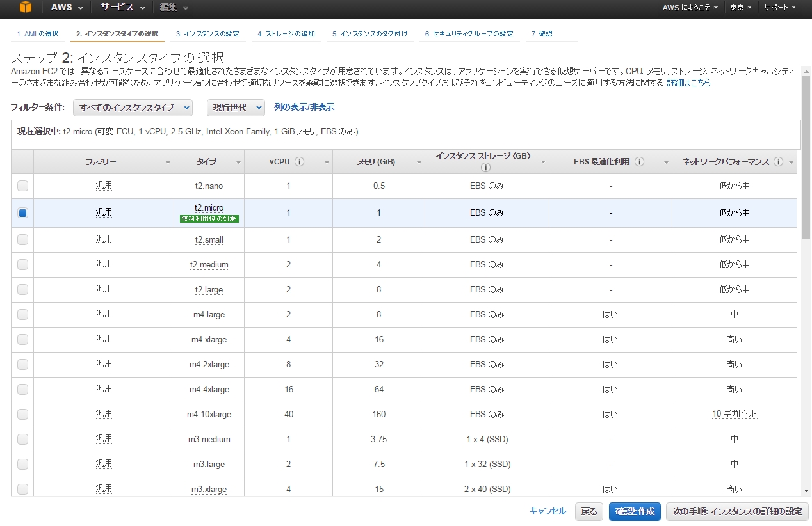Check the m3.medium instance checkbox
This screenshot has width=812, height=526.
(x=22, y=439)
